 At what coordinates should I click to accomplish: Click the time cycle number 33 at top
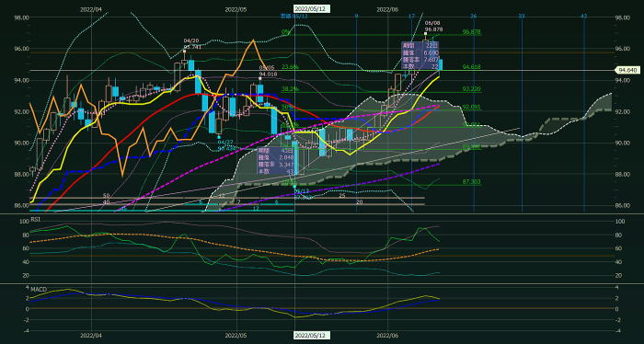point(522,16)
